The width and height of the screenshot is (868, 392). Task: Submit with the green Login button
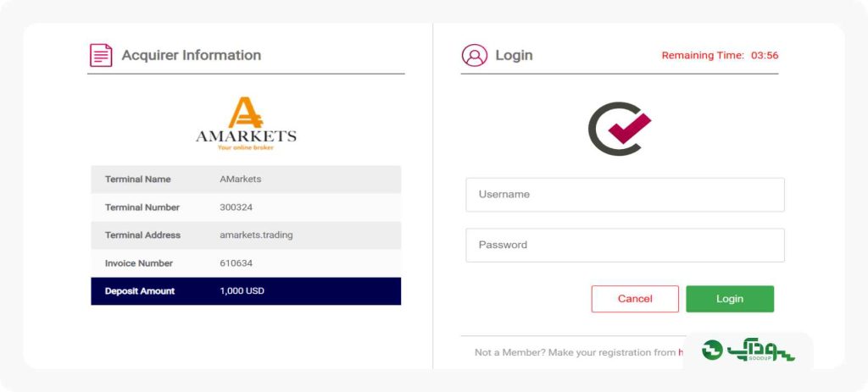pos(730,299)
